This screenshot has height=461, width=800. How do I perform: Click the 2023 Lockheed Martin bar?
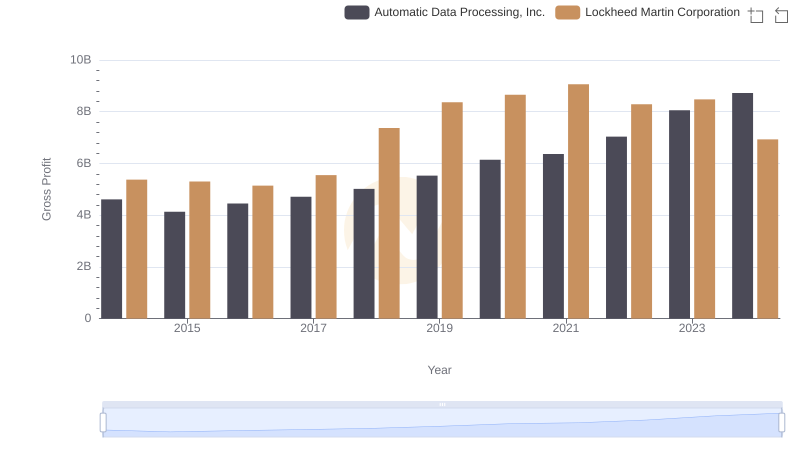point(705,209)
